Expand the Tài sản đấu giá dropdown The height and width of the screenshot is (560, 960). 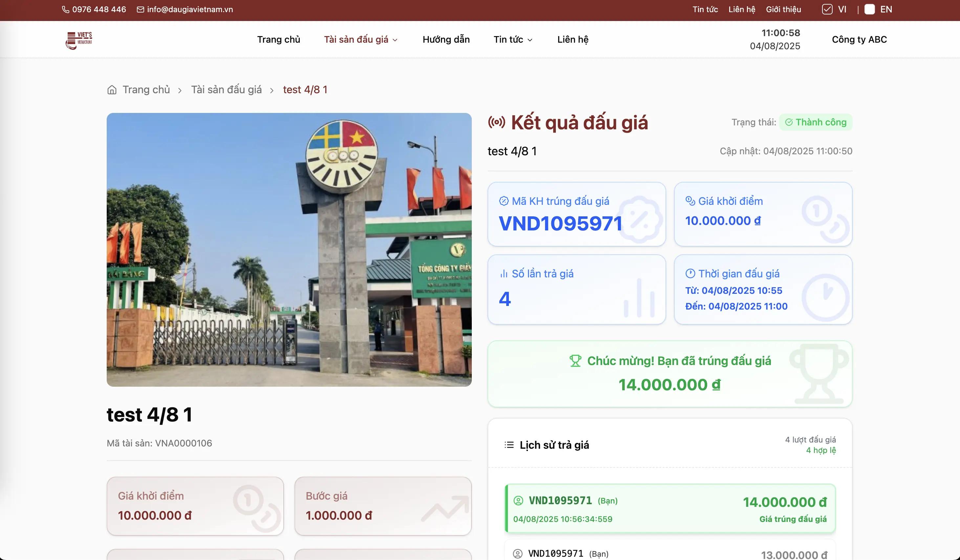click(x=361, y=40)
